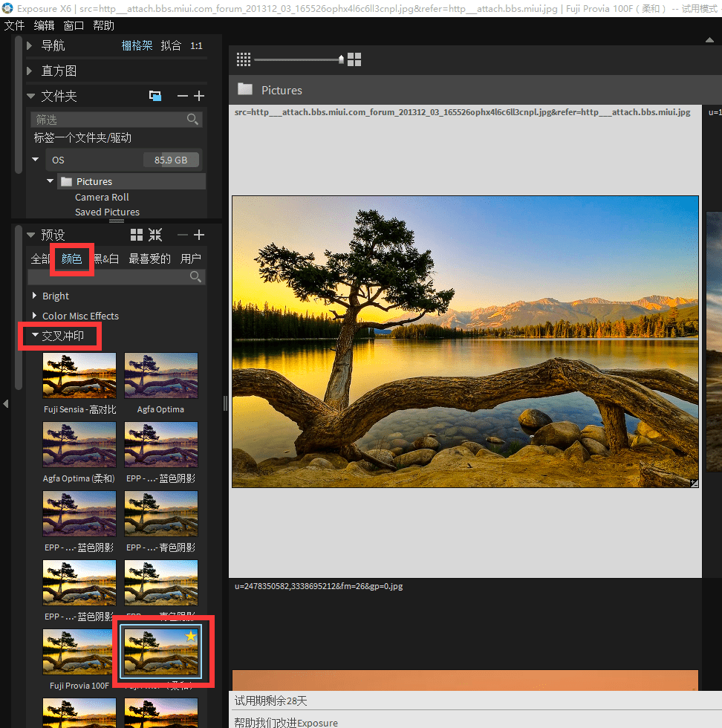Click the folder monitor icon in 文件夹 header
722x728 pixels.
pos(155,96)
